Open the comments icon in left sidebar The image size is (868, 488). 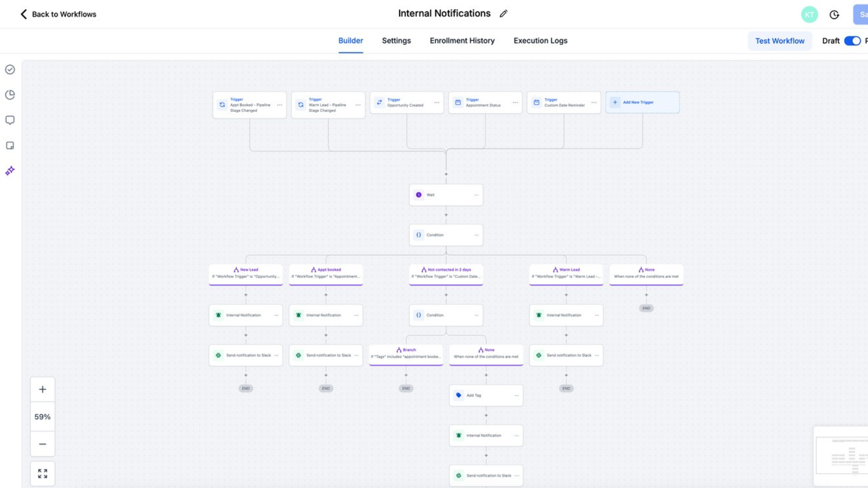pos(10,120)
